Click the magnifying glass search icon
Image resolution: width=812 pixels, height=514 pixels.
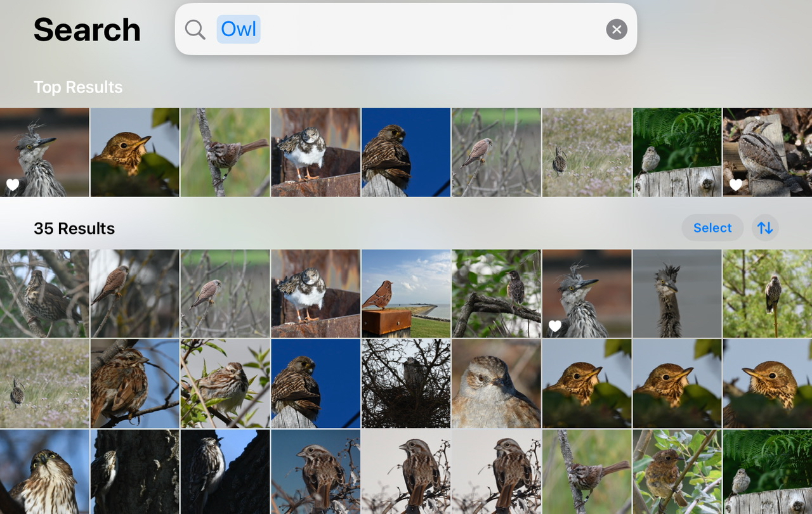tap(195, 29)
